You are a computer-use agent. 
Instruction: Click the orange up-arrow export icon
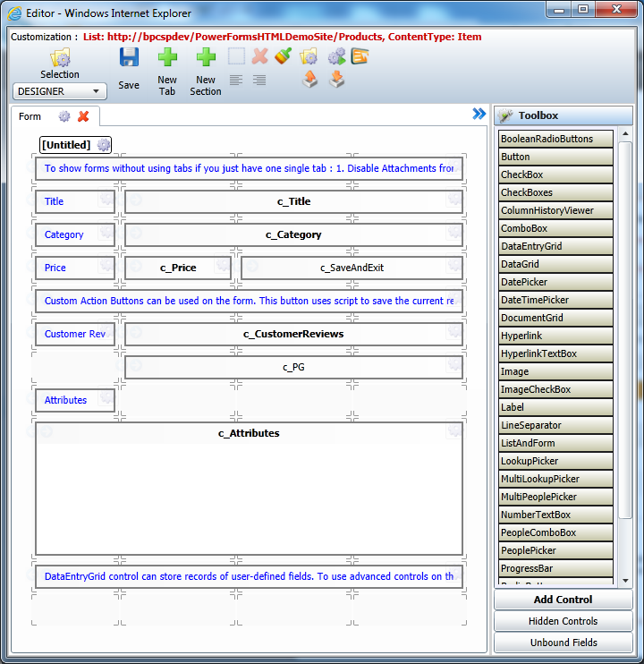tap(310, 79)
